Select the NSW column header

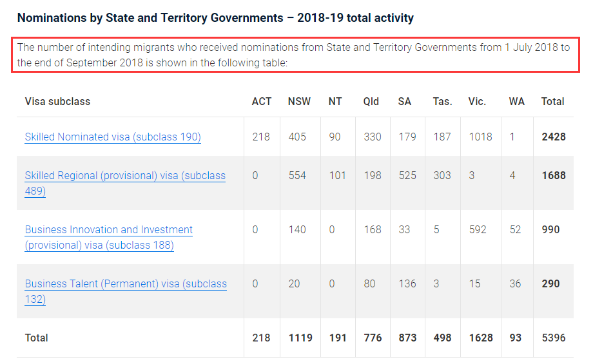[299, 101]
